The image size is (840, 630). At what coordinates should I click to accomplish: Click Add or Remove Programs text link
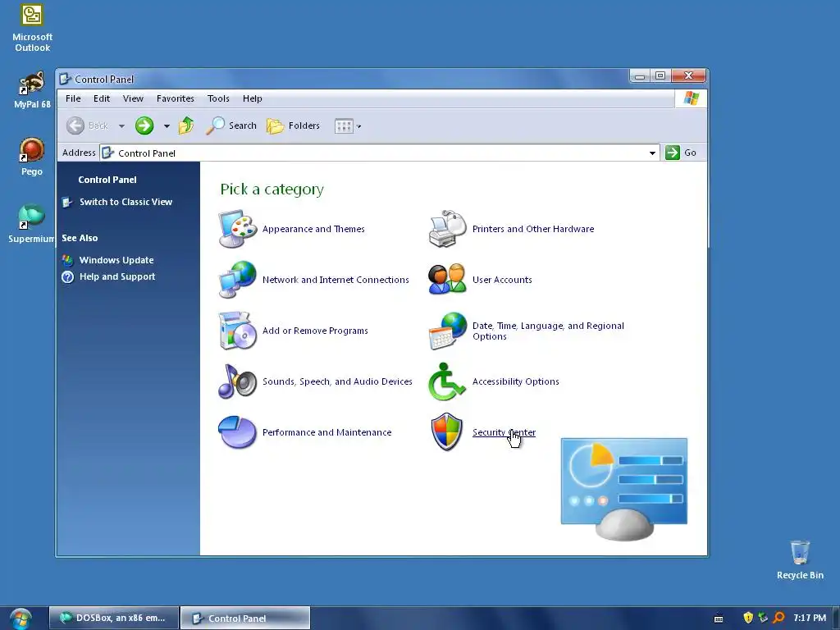coord(315,331)
